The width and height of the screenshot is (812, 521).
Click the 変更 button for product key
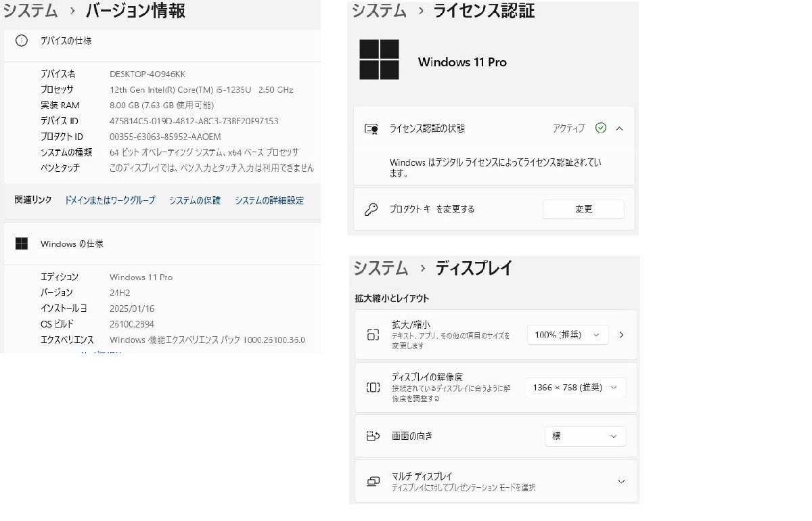click(583, 209)
